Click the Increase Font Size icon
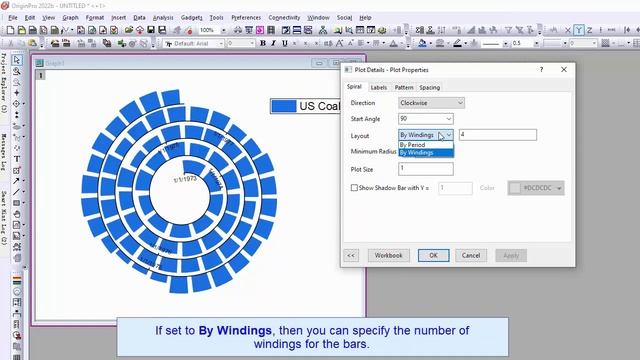This screenshot has height=360, width=640. tap(340, 43)
